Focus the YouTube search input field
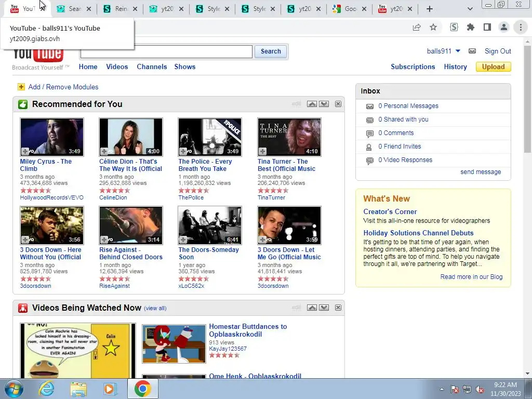 click(166, 51)
